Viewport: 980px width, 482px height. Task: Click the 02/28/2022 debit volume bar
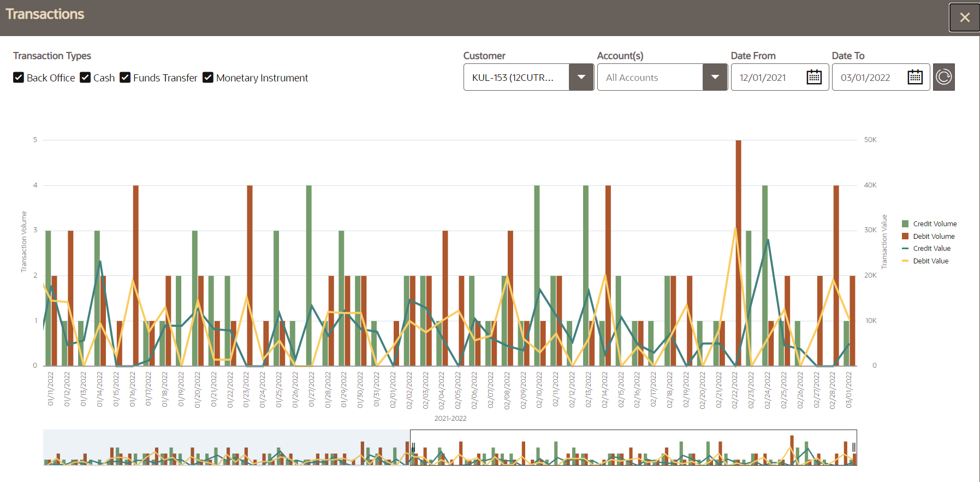(x=836, y=275)
